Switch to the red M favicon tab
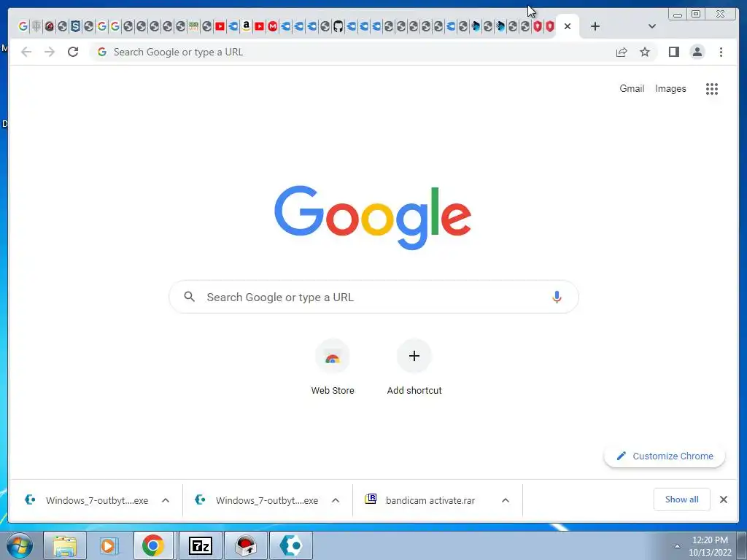 pos(272,26)
